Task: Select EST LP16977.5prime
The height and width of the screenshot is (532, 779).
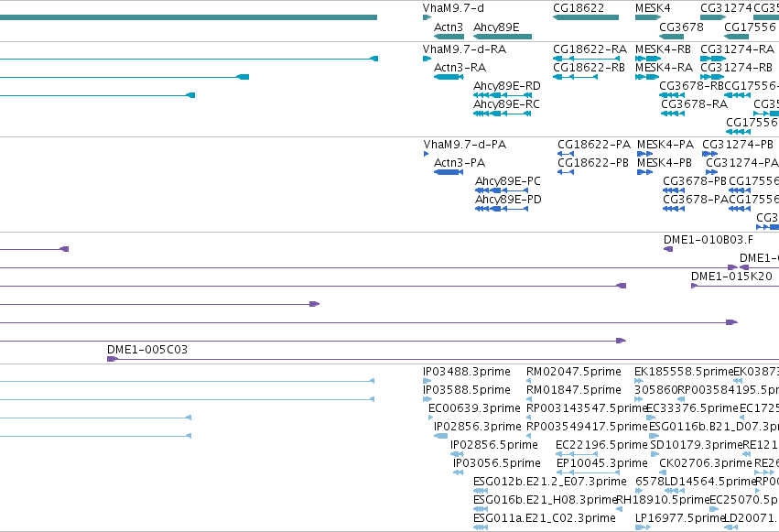Action: tap(643, 527)
